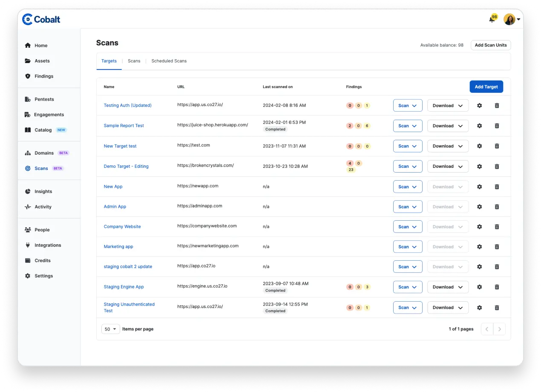Open the Assets section in the sidebar
Viewport: 541px width, 392px height.
pyautogui.click(x=41, y=61)
